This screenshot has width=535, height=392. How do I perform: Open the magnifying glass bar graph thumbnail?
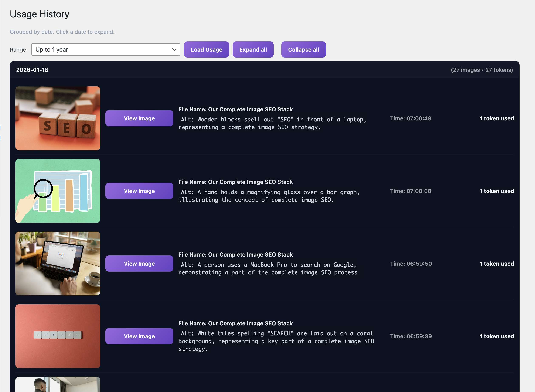(x=58, y=191)
